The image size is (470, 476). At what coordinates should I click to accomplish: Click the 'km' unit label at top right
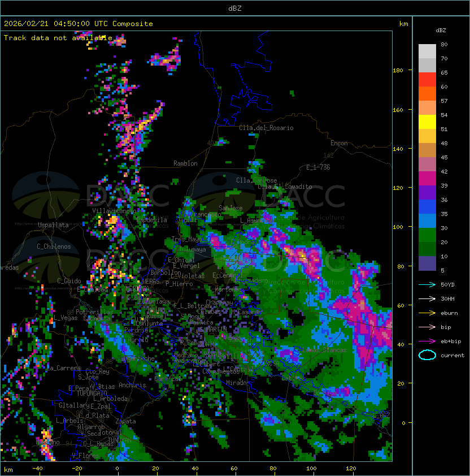click(x=403, y=24)
